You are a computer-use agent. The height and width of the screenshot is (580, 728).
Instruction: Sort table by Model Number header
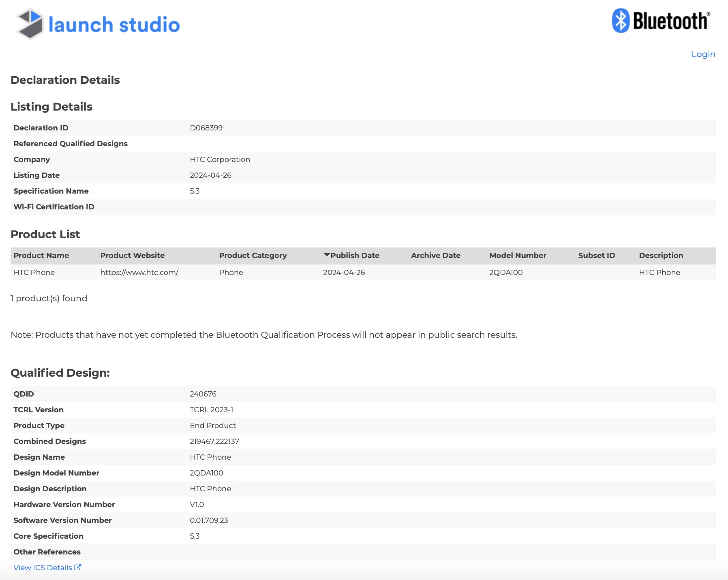pyautogui.click(x=518, y=255)
